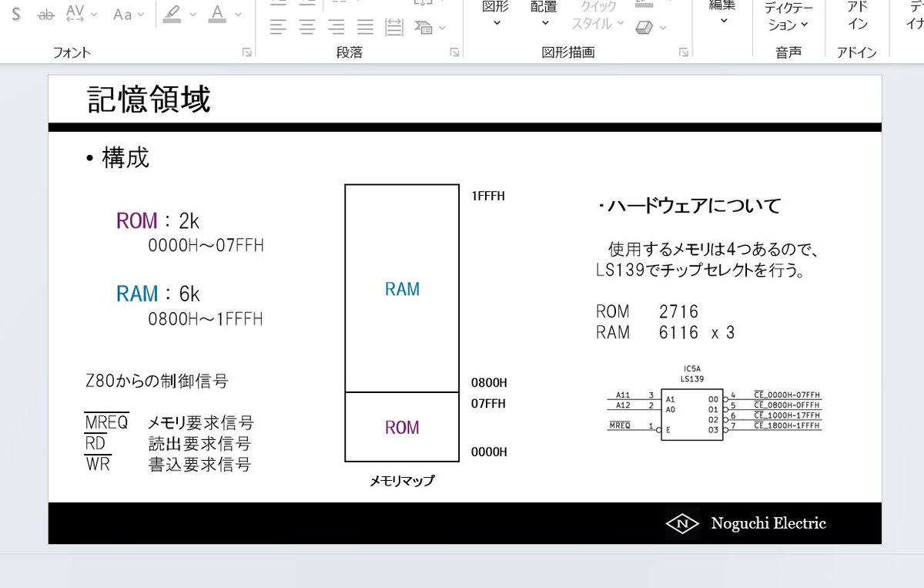Open the 配置 arrange menu

[544, 15]
